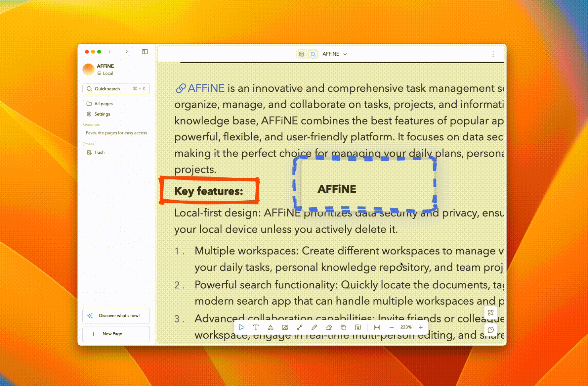Click the Favourites section header

(x=91, y=124)
